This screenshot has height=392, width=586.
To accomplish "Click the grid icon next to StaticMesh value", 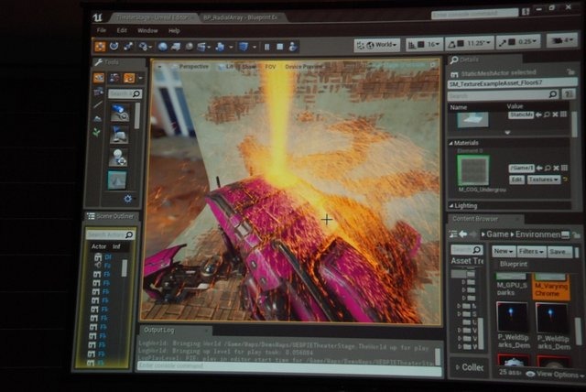I will pyautogui.click(x=563, y=114).
